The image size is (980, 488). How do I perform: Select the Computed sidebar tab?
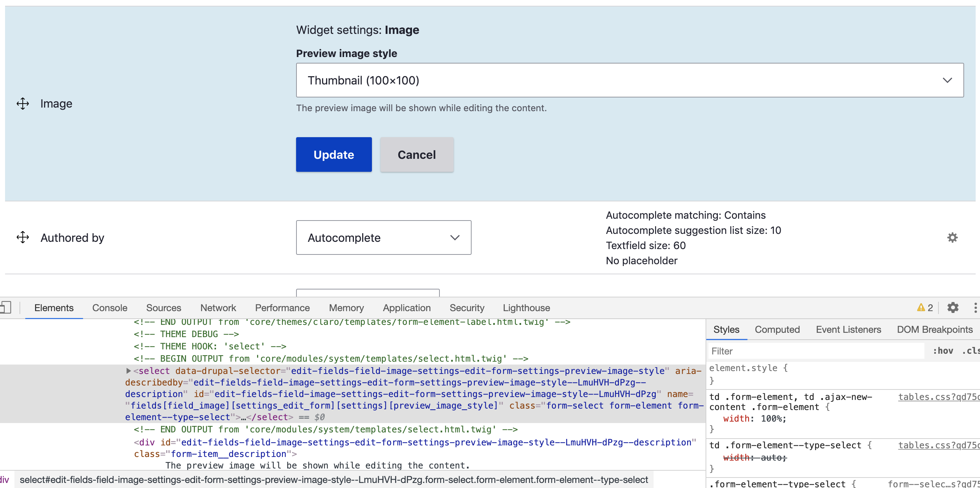(777, 330)
